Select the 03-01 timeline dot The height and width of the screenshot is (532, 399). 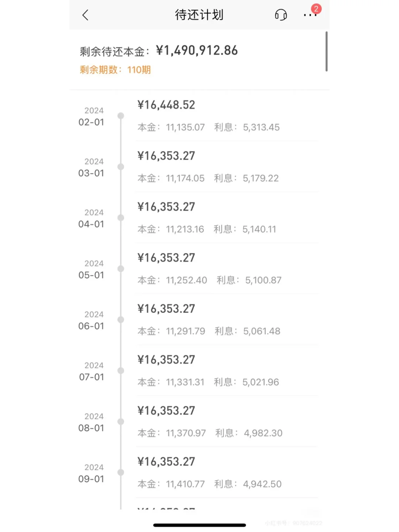click(121, 167)
